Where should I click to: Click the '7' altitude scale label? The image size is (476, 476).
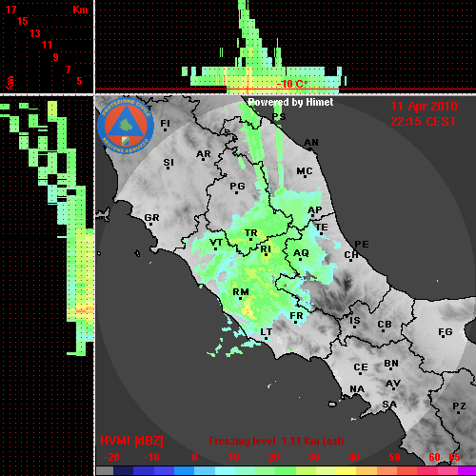tap(68, 69)
